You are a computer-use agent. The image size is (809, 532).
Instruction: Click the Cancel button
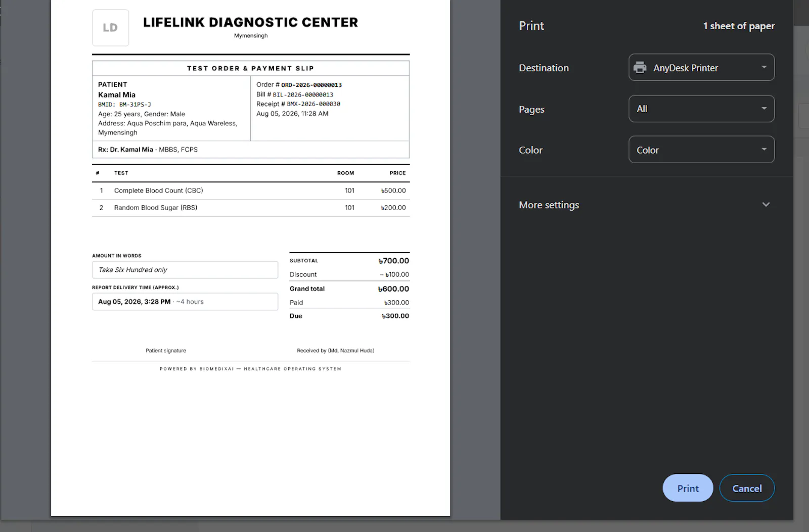tap(747, 488)
